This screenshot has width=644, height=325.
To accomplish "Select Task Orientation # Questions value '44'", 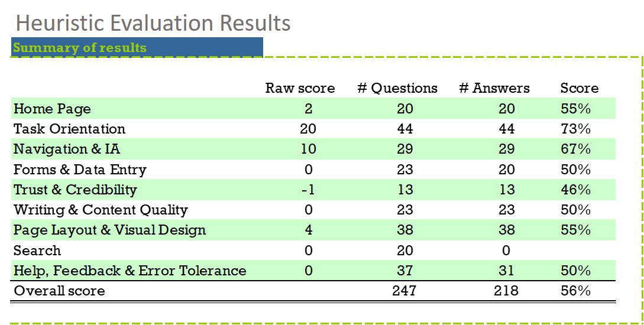I will coord(404,129).
